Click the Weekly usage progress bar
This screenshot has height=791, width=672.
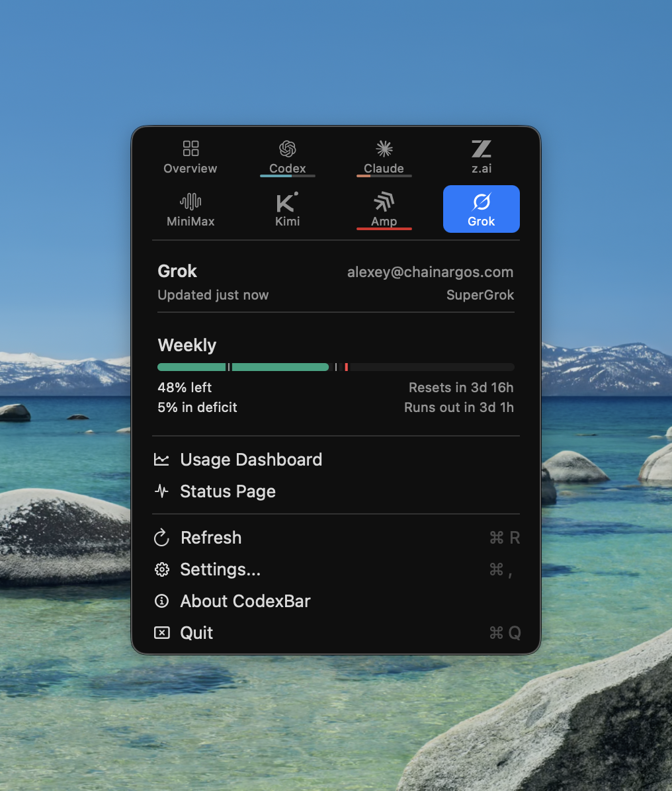[336, 367]
